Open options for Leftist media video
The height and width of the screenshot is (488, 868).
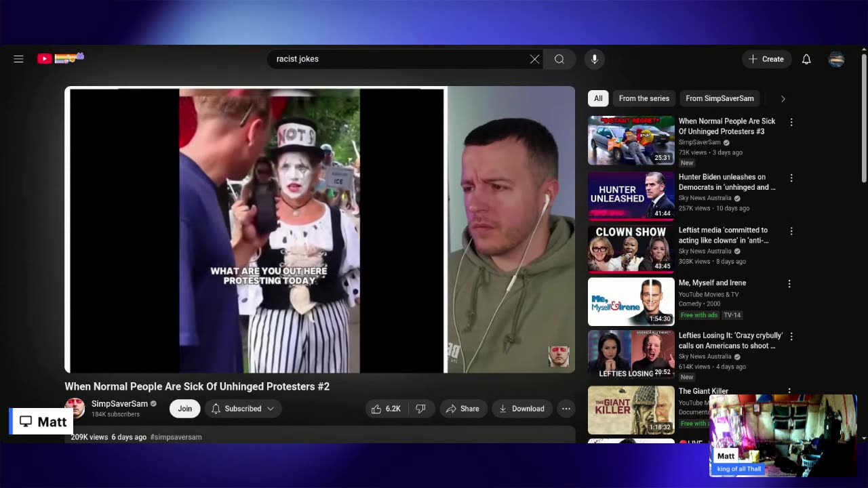coord(791,231)
